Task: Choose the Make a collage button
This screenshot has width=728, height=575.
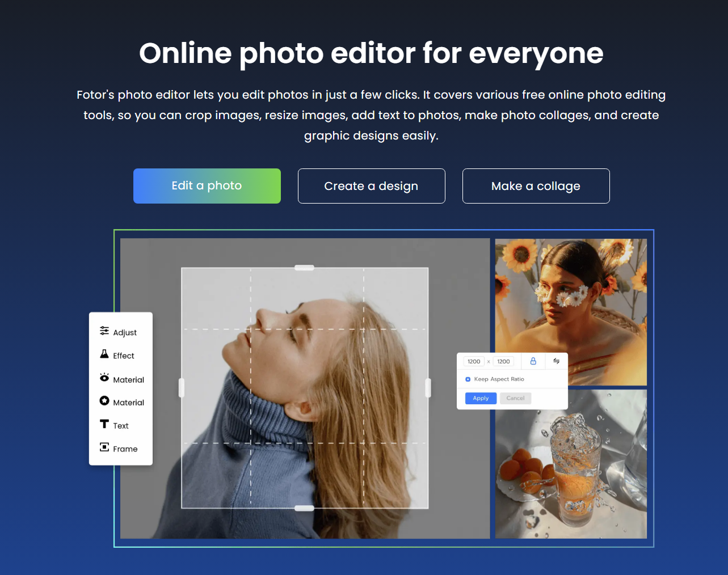Action: (536, 186)
